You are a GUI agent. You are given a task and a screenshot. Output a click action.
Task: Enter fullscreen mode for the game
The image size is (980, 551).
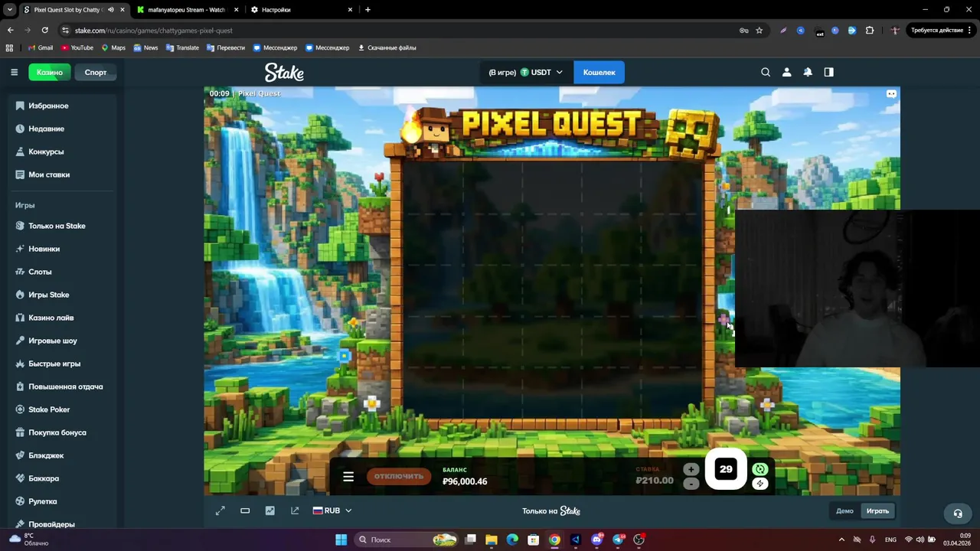(220, 510)
